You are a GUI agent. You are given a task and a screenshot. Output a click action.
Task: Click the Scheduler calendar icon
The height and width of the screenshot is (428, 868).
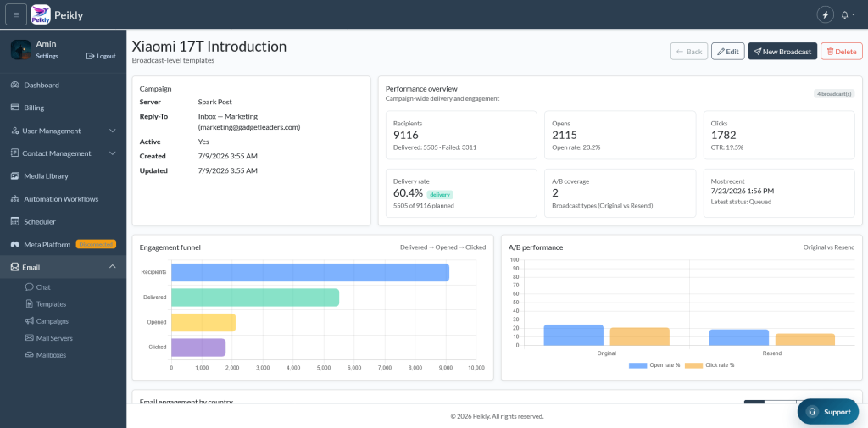[x=15, y=221]
